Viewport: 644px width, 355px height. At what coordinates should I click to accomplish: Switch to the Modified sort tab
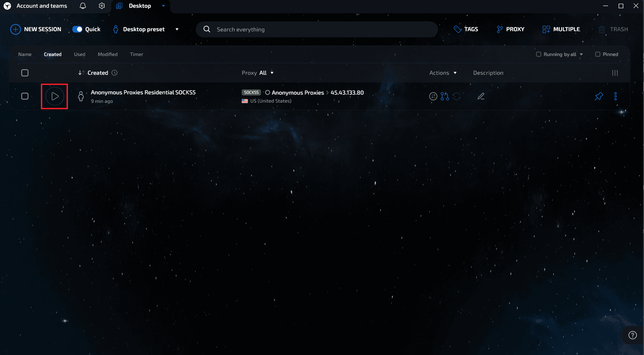107,54
